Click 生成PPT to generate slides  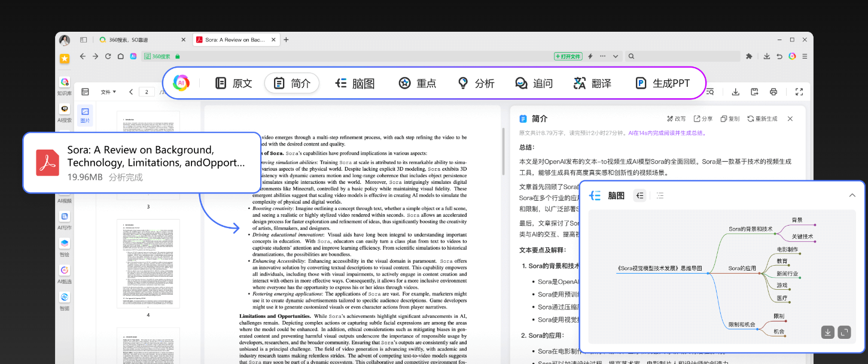click(662, 83)
